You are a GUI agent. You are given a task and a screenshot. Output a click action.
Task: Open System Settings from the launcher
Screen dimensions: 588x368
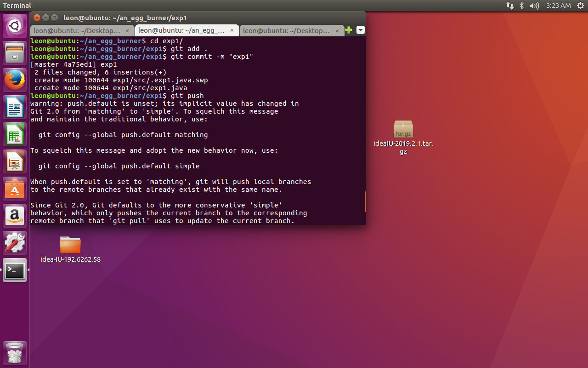point(15,243)
